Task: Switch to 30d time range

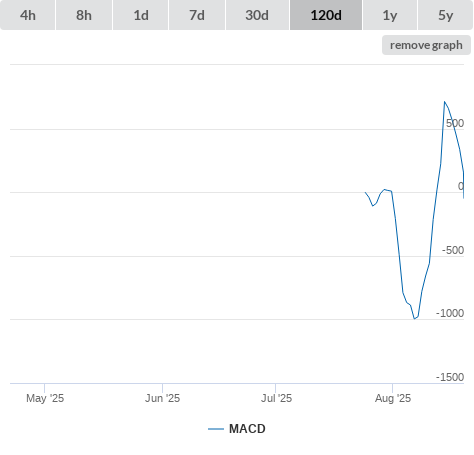Action: pos(257,15)
